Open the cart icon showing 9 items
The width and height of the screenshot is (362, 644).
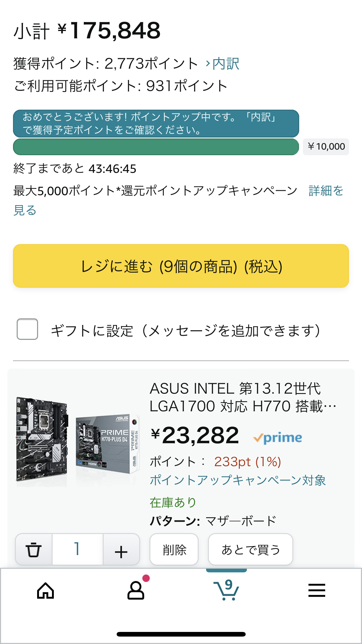(226, 590)
